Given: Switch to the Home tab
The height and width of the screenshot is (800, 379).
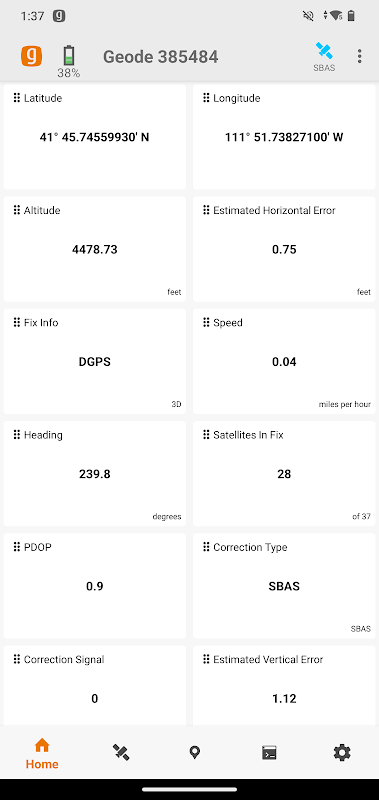Looking at the screenshot, I should pos(42,753).
